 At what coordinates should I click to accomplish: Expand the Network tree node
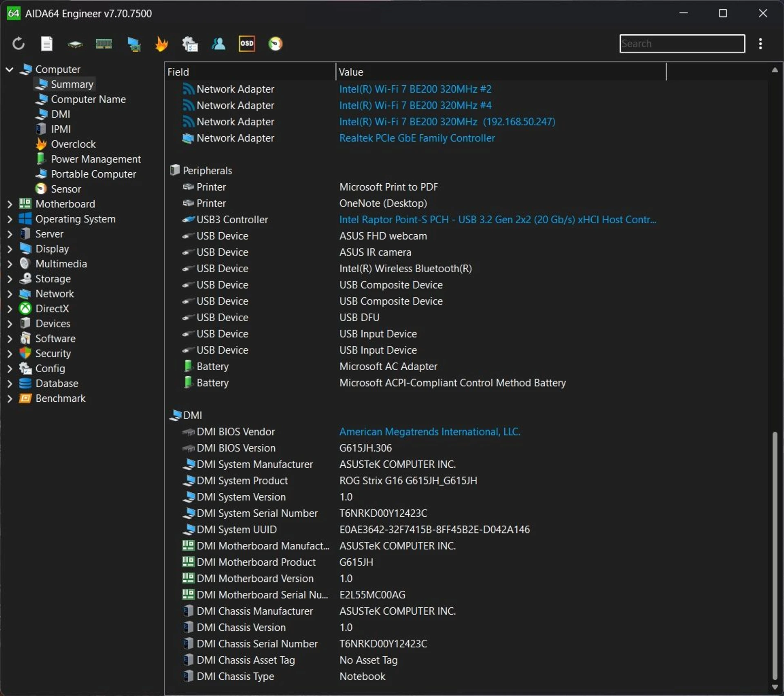[9, 294]
